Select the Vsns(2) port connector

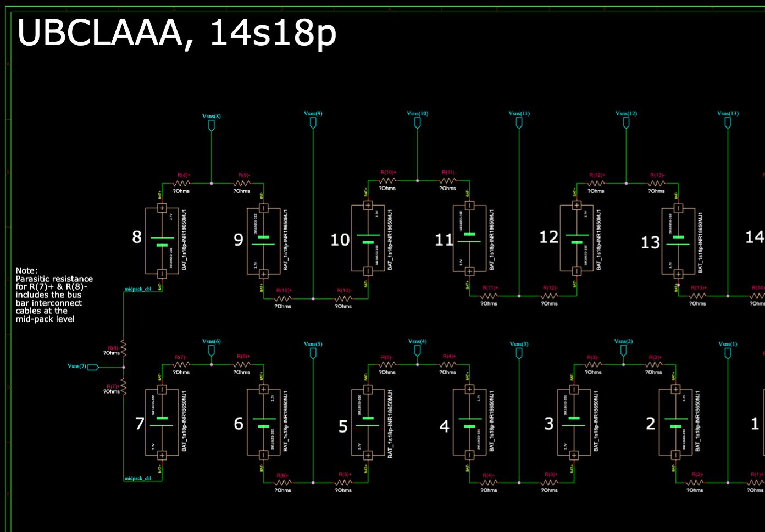pos(623,350)
